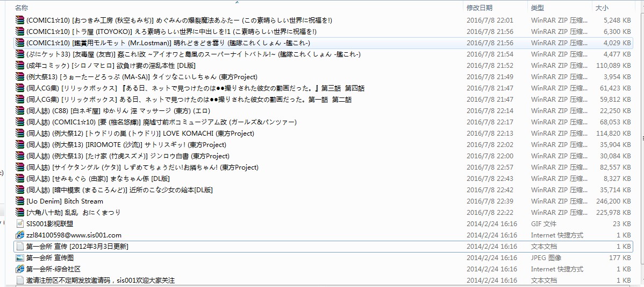Click the 类型 column header
This screenshot has height=287, width=644.
click(538, 8)
